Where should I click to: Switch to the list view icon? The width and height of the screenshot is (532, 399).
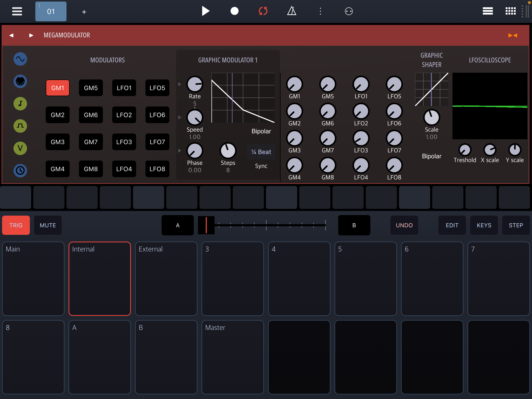tap(488, 11)
